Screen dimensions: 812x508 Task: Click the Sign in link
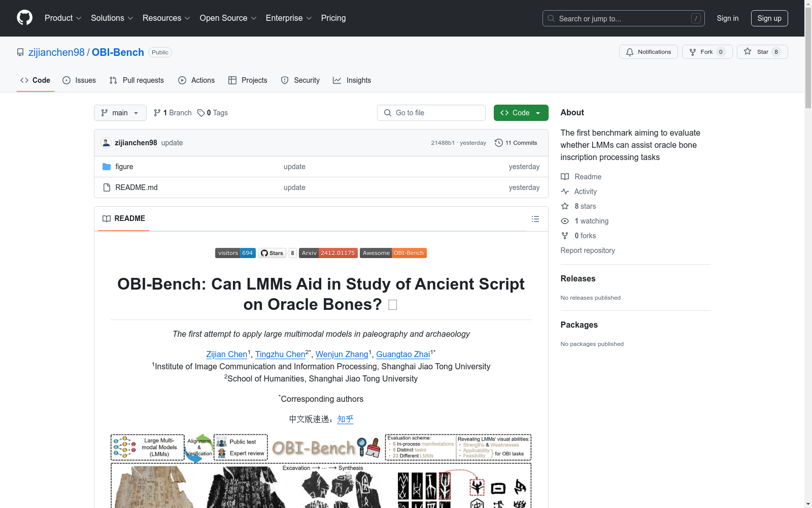(727, 18)
